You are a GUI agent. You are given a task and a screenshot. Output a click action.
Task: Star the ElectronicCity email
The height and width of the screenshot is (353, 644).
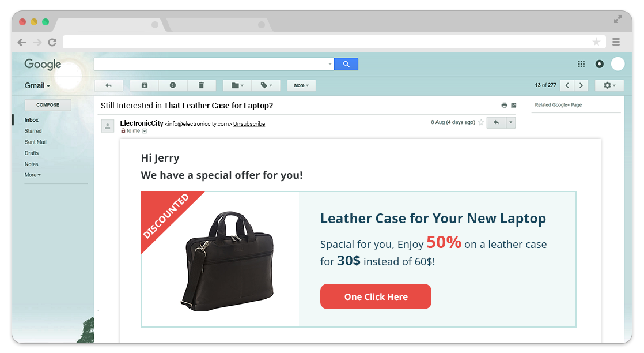(x=481, y=122)
